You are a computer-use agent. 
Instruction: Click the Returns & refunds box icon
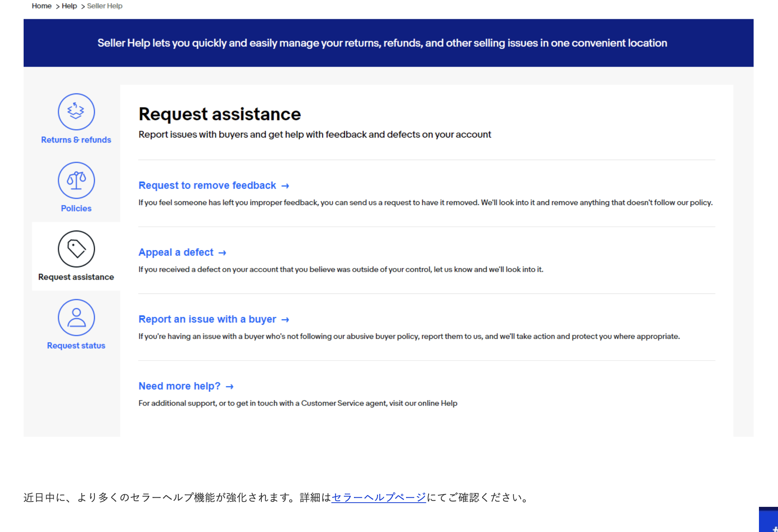click(76, 112)
